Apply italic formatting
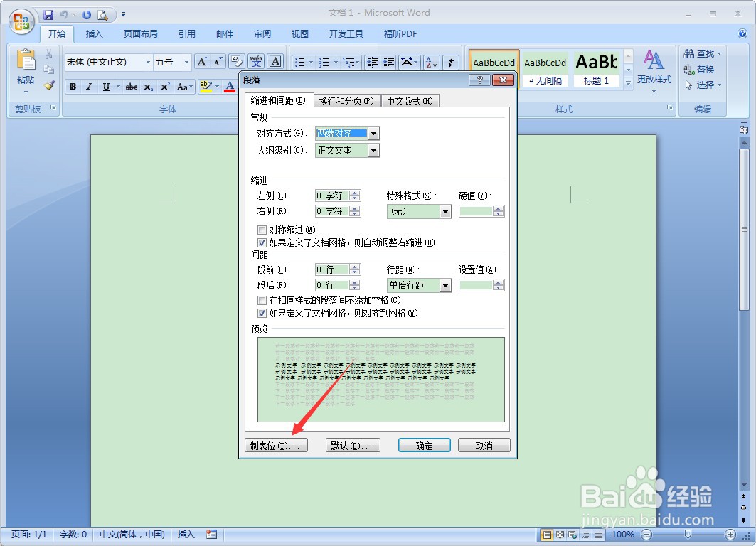The height and width of the screenshot is (546, 756). [89, 87]
